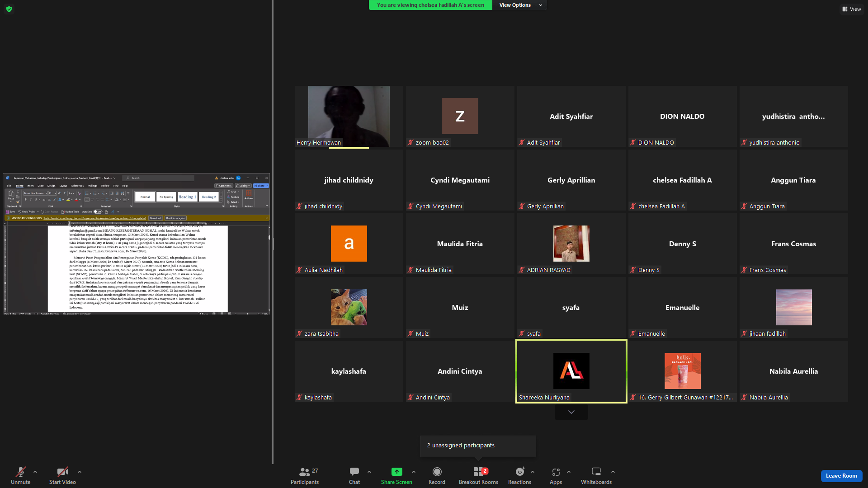Expand video options arrow next to Start Video
Viewport: 868px width, 488px height.
pyautogui.click(x=80, y=472)
